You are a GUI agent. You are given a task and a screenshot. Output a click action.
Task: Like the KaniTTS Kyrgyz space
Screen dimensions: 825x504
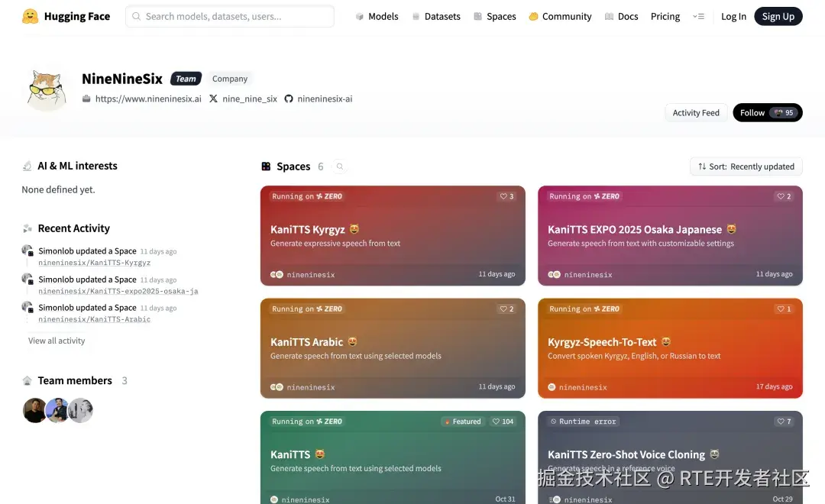click(x=506, y=196)
